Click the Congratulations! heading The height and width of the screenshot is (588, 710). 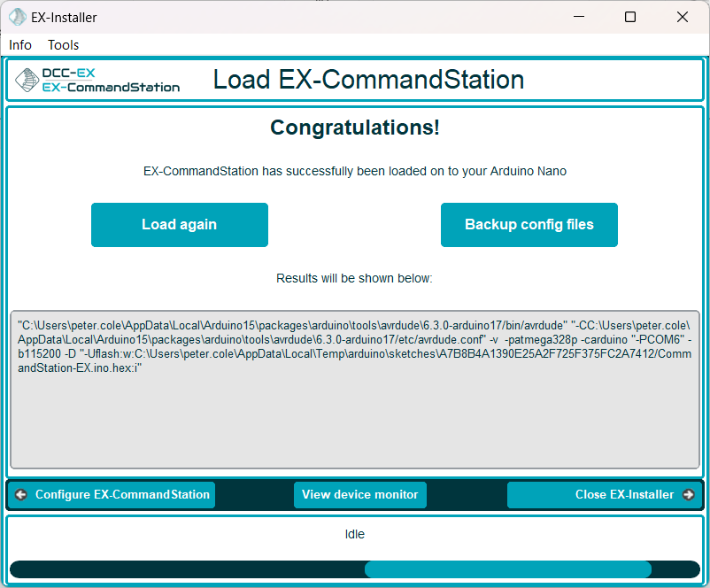354,128
